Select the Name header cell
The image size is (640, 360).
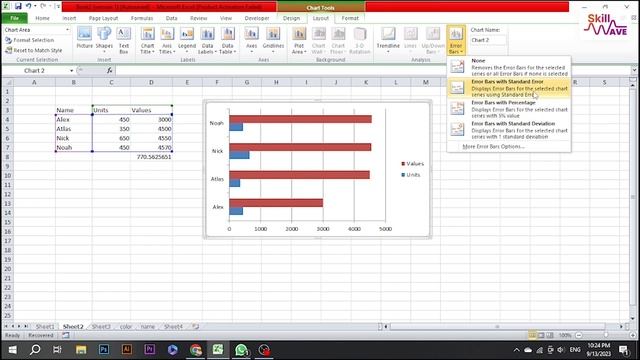click(73, 110)
